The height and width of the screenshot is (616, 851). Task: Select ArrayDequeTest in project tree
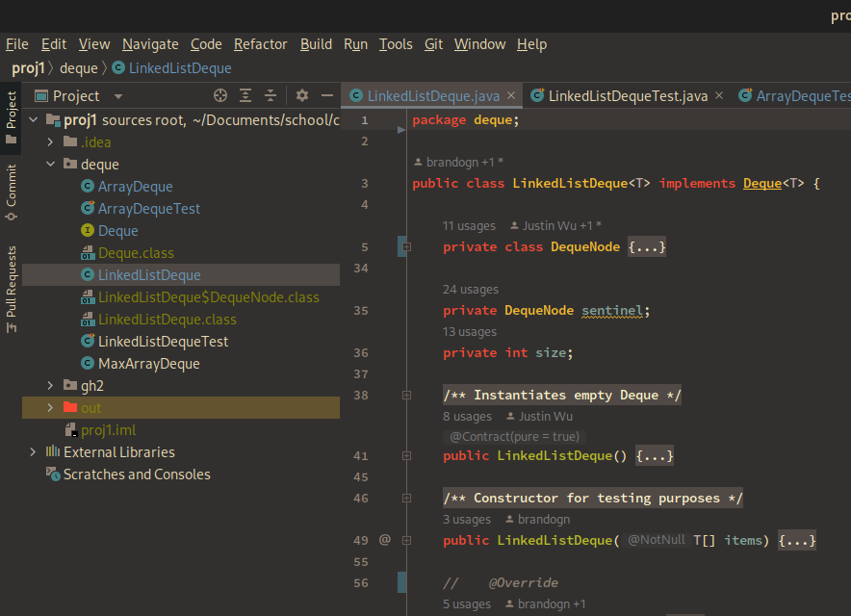coord(148,209)
